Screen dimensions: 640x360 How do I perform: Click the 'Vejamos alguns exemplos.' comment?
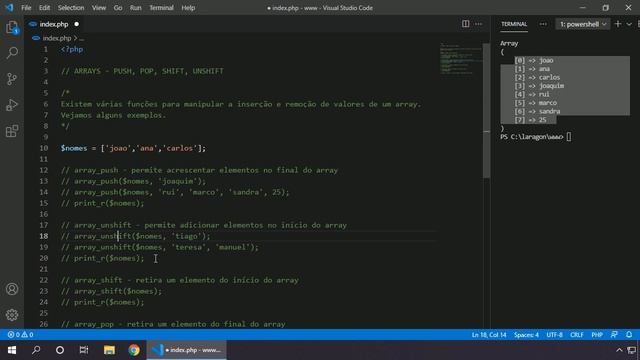[113, 115]
